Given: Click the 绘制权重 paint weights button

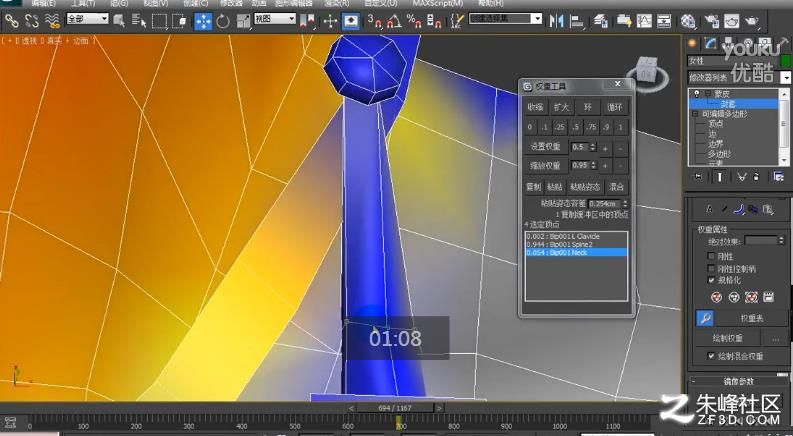Looking at the screenshot, I should [x=728, y=338].
